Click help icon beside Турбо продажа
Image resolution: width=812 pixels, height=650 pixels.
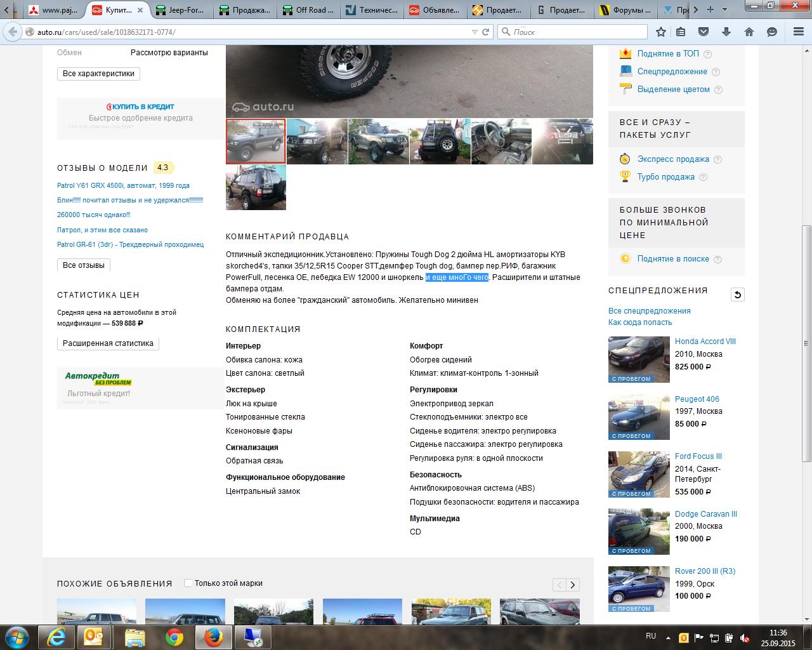click(703, 177)
